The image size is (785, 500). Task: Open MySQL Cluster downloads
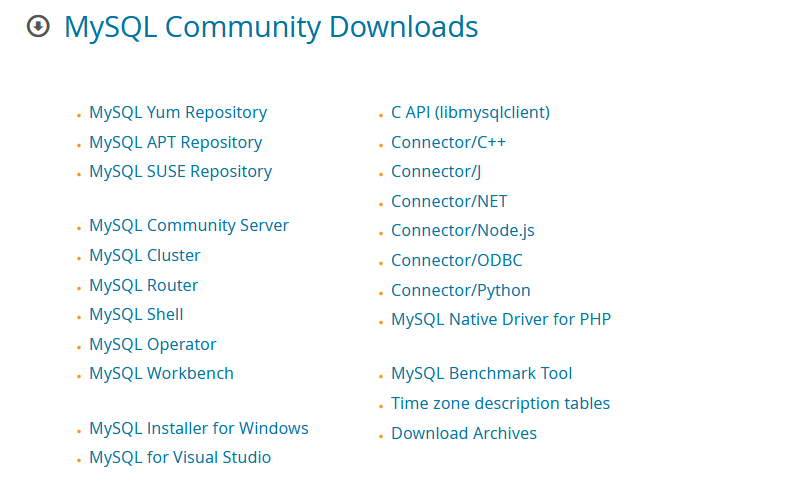(145, 255)
